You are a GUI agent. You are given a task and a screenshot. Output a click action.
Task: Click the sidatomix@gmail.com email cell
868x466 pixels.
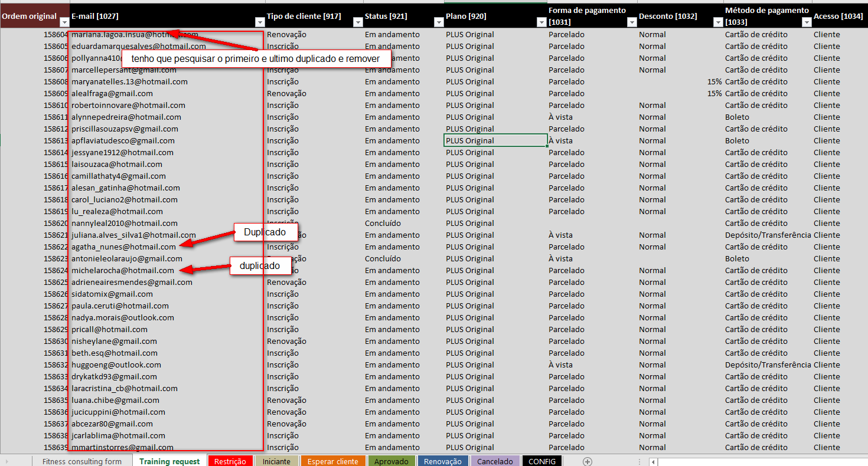(x=167, y=294)
